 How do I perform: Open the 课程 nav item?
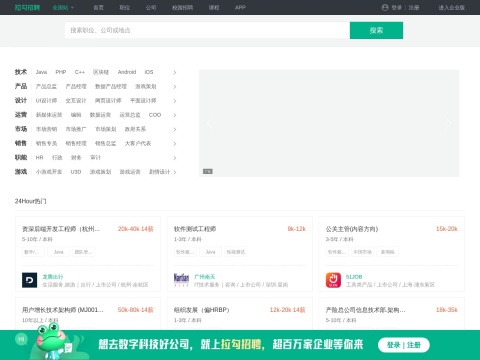214,7
